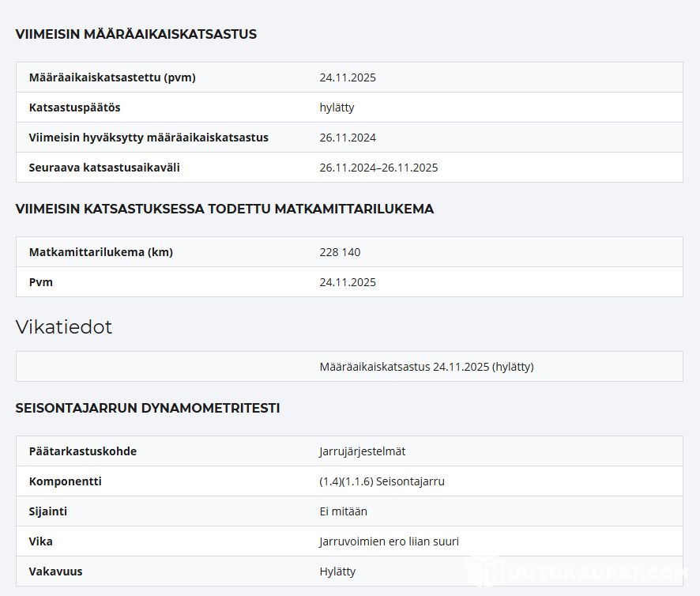Click the '(1.4)(1.1.6) Seisontajarru' component value
Image resolution: width=700 pixels, height=596 pixels.
(382, 481)
